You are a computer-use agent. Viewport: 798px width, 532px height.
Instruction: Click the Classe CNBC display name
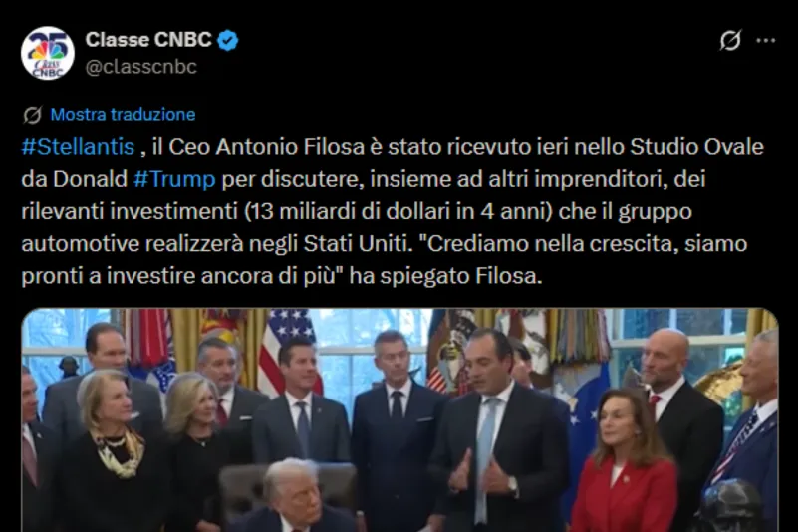[148, 40]
